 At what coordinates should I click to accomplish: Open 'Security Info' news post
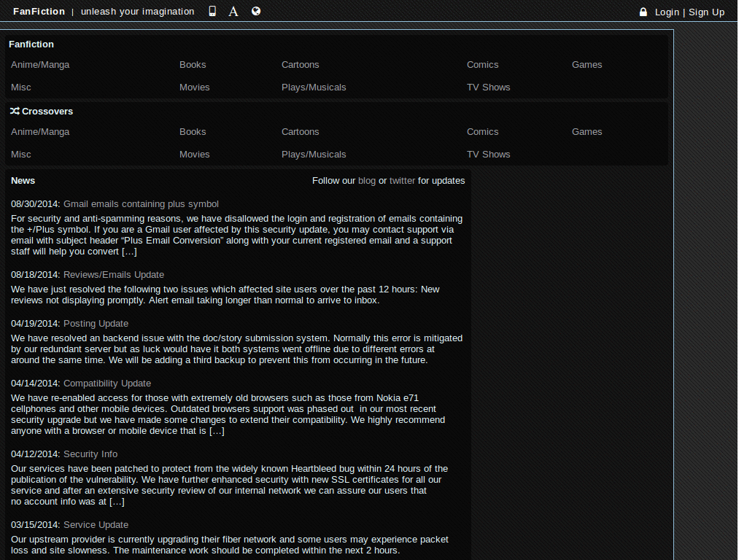(x=90, y=454)
